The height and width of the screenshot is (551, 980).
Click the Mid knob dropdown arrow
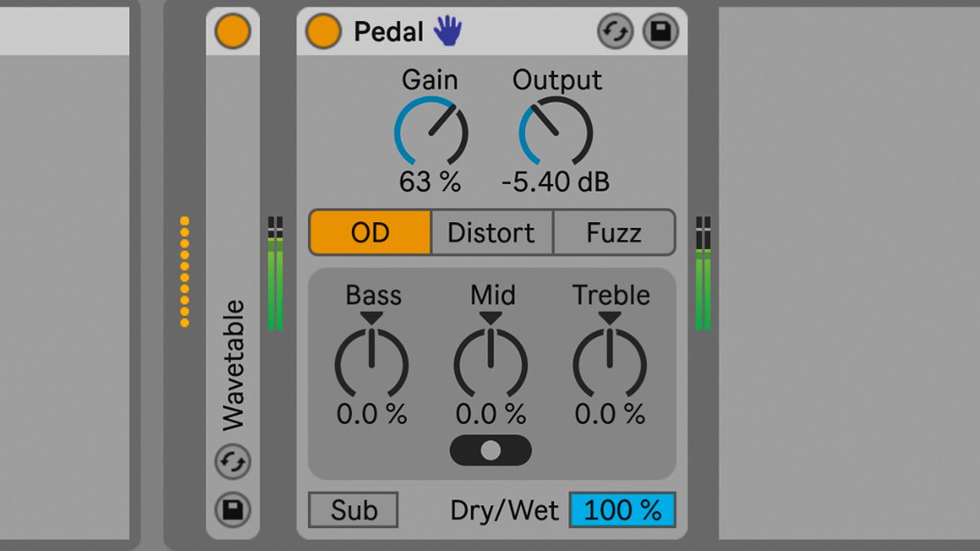click(x=490, y=317)
